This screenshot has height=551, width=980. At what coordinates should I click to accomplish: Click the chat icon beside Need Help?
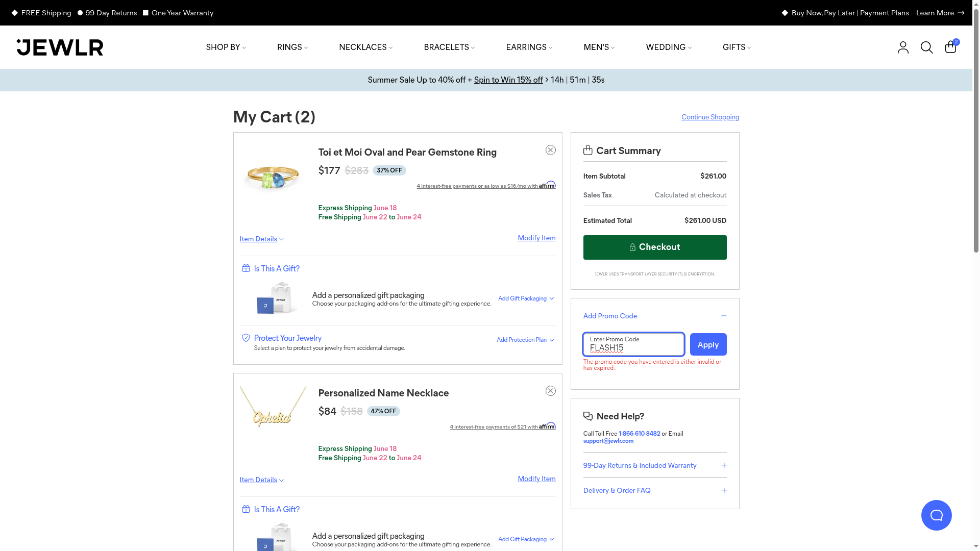tap(588, 416)
